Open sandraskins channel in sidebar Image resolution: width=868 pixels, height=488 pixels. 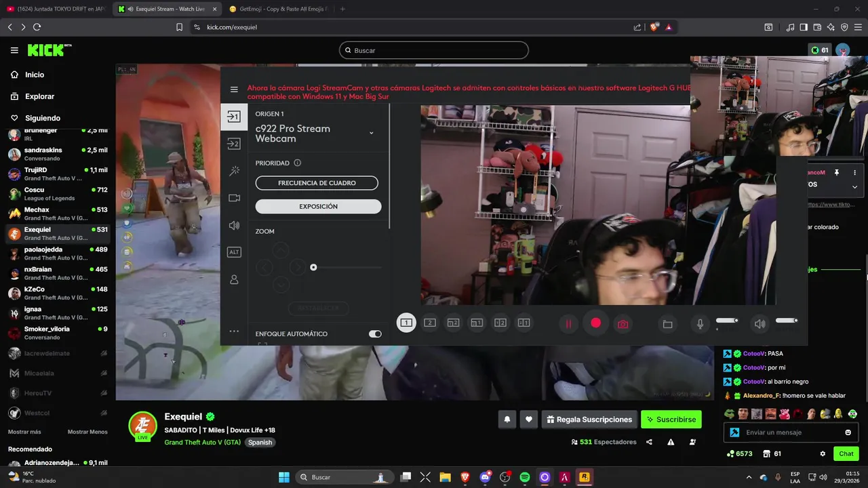coord(58,153)
